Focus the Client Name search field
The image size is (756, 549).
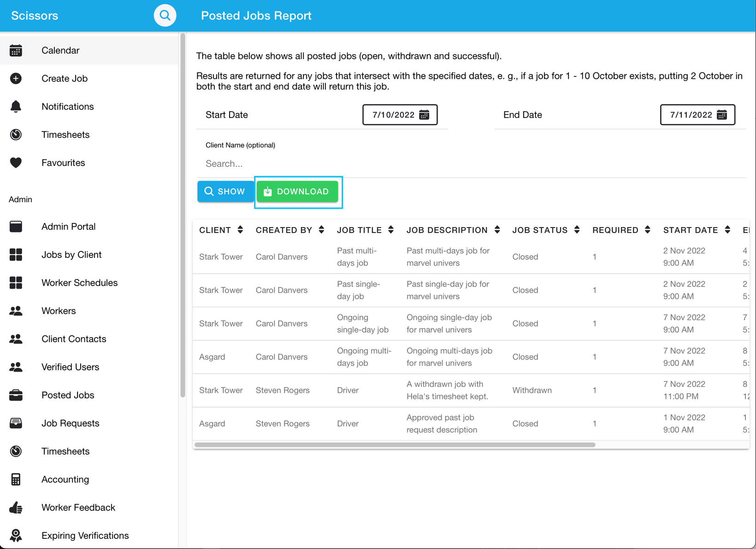coord(471,164)
